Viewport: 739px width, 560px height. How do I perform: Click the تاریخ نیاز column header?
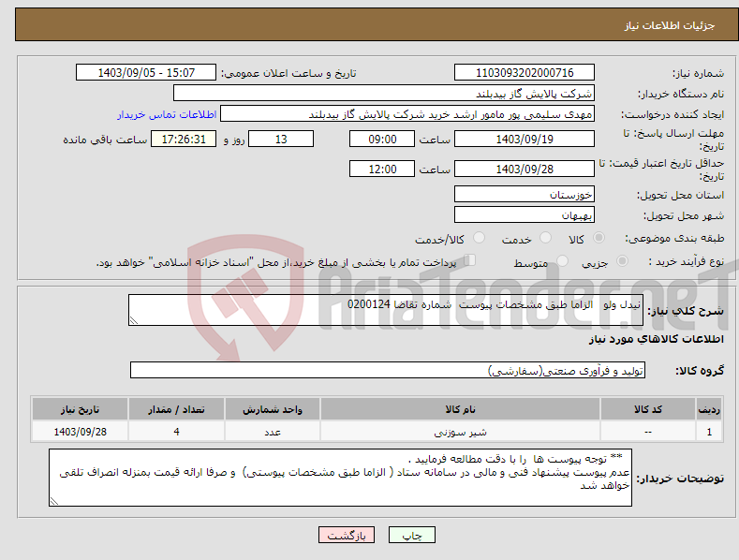(81, 409)
